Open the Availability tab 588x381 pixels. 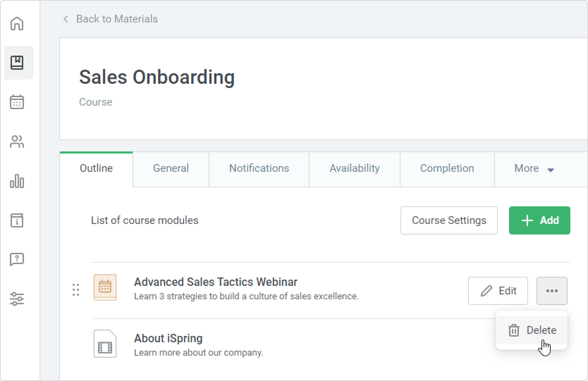tap(354, 169)
